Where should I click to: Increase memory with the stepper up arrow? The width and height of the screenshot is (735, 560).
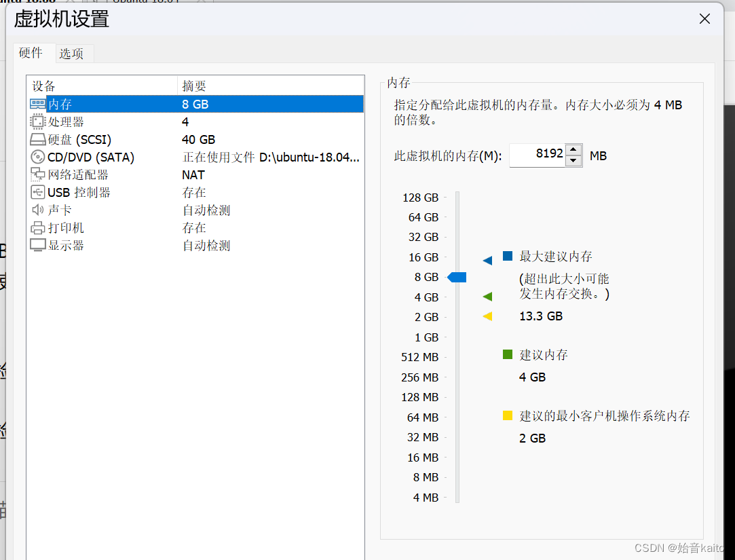pyautogui.click(x=573, y=150)
